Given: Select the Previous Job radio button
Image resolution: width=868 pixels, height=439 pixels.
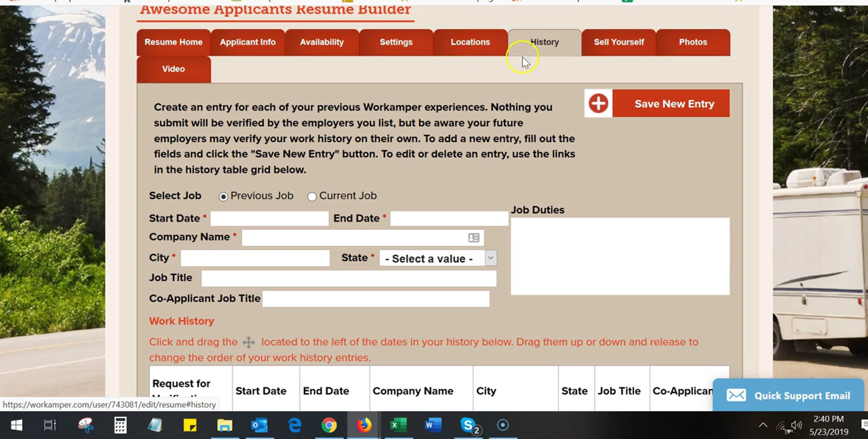Looking at the screenshot, I should (x=223, y=197).
